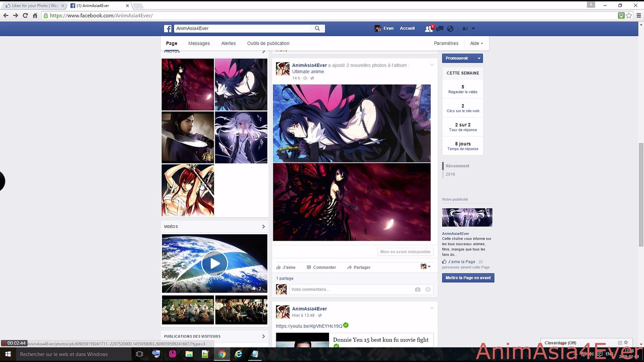Open privacy shortcuts lock icon

pos(465,29)
